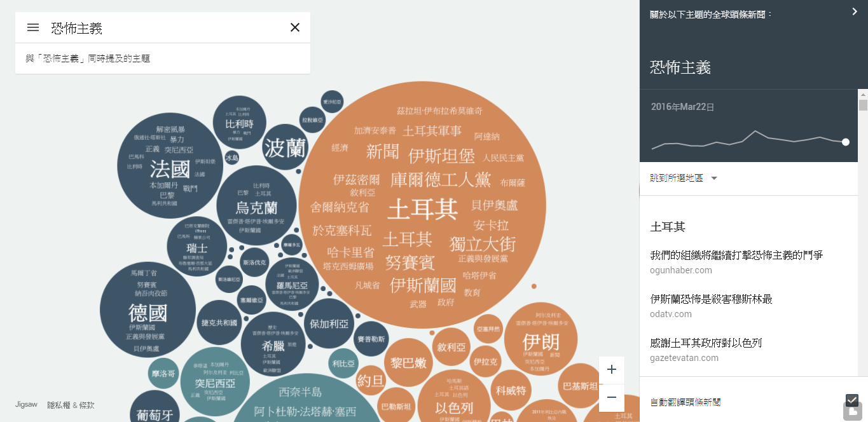
Task: Select the 希臘 bubble
Action: 273,344
